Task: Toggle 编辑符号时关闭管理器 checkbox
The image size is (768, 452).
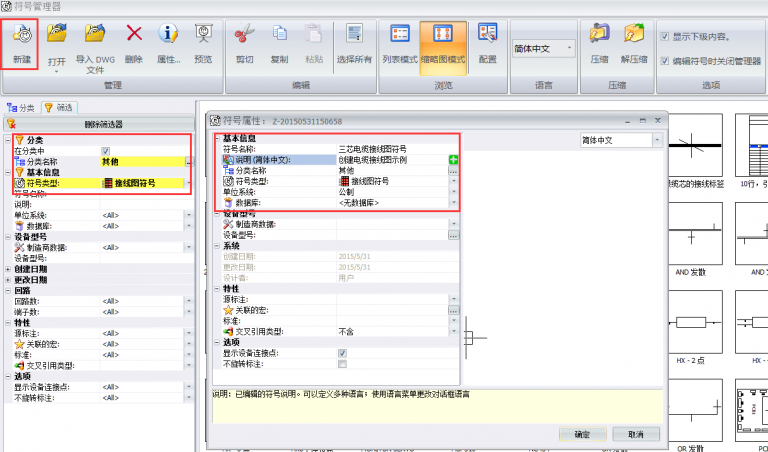Action: (x=665, y=61)
